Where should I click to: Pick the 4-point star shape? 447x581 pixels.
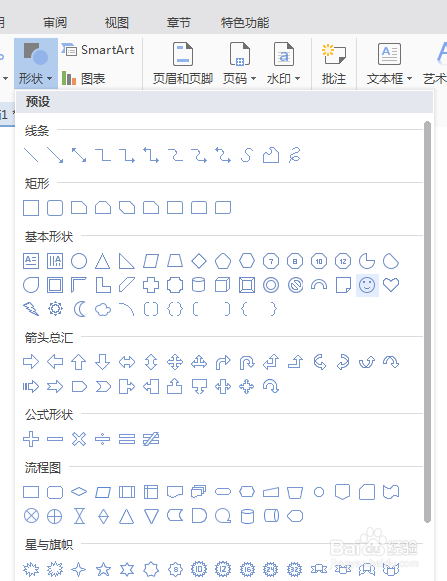(x=79, y=569)
